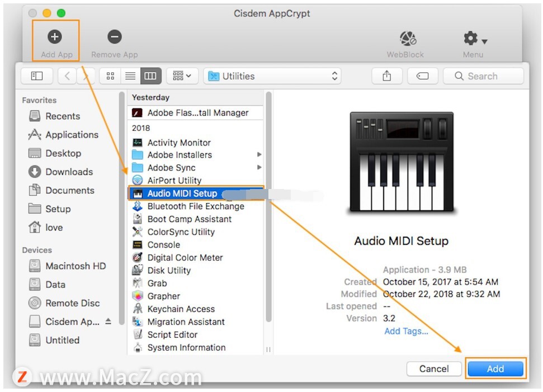Expand the Adobe Installers folder arrow
Screen dimensions: 543x392
pyautogui.click(x=259, y=155)
